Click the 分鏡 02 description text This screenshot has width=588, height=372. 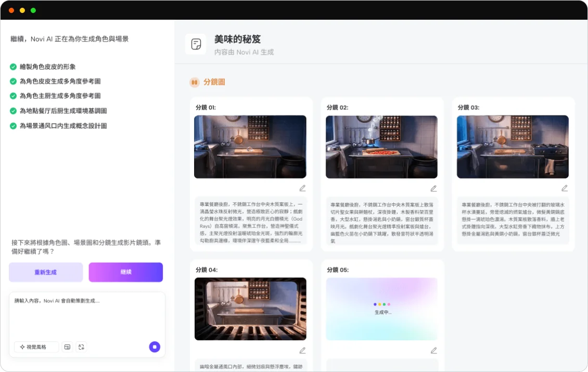(x=382, y=222)
